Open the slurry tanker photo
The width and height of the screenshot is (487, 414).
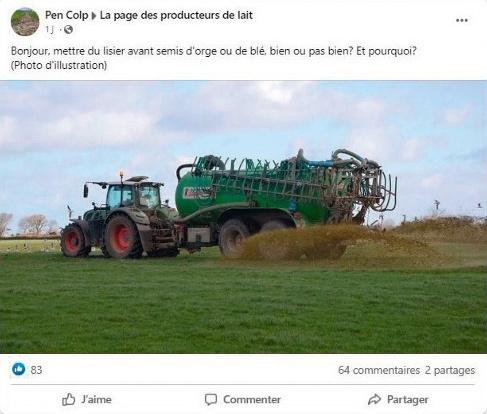click(x=243, y=217)
